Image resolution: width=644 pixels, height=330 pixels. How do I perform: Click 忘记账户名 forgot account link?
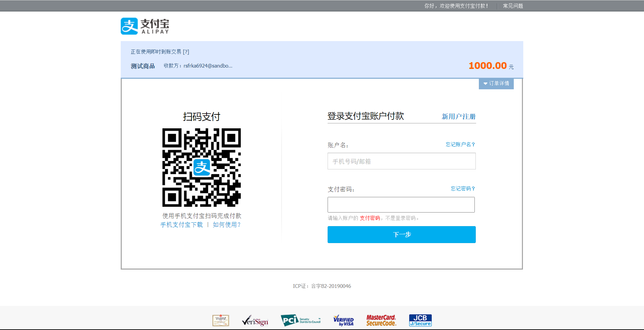[460, 144]
